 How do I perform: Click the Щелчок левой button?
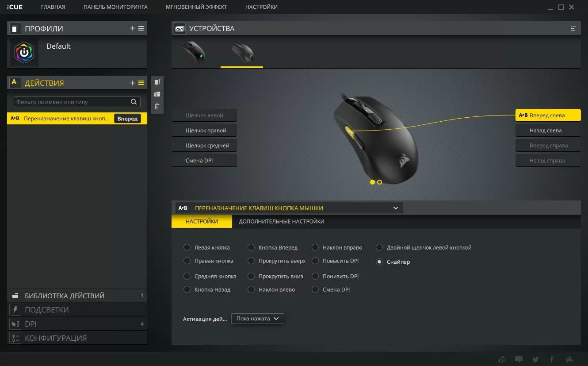tap(204, 116)
